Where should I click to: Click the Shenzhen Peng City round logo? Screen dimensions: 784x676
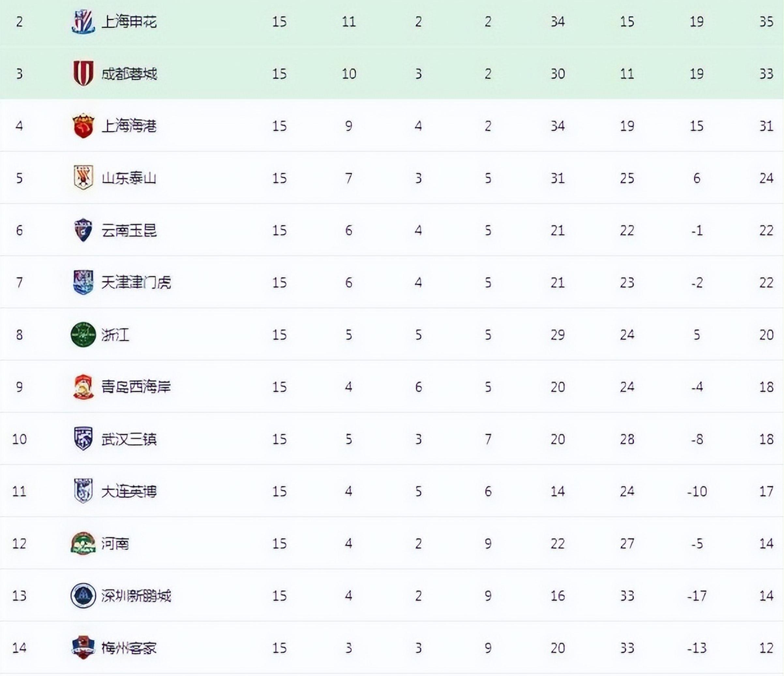click(83, 595)
